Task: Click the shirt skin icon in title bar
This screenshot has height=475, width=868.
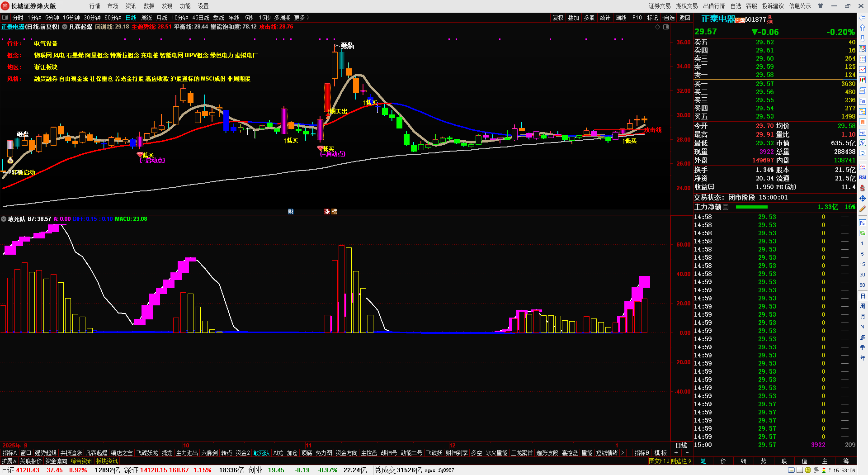Action: 821,6
